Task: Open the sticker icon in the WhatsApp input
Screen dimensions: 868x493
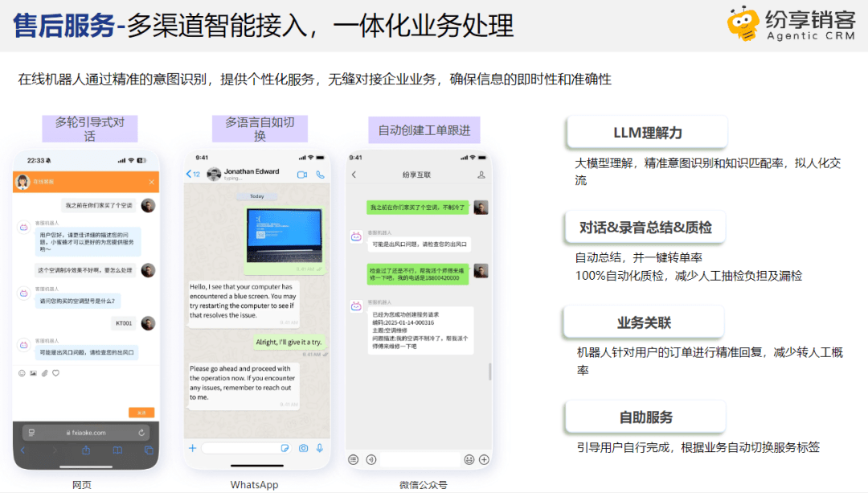Action: point(285,448)
